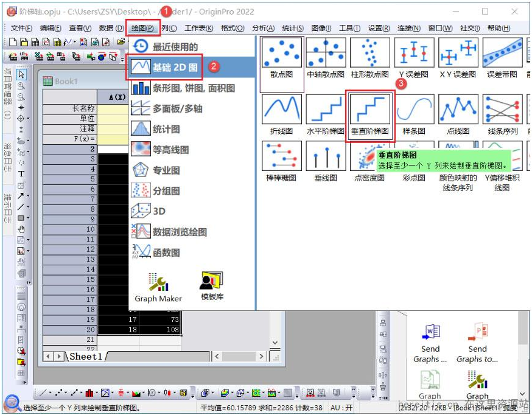The width and height of the screenshot is (532, 415).
Task: Open the 多面板/多轴 submenu
Action: tap(192, 108)
